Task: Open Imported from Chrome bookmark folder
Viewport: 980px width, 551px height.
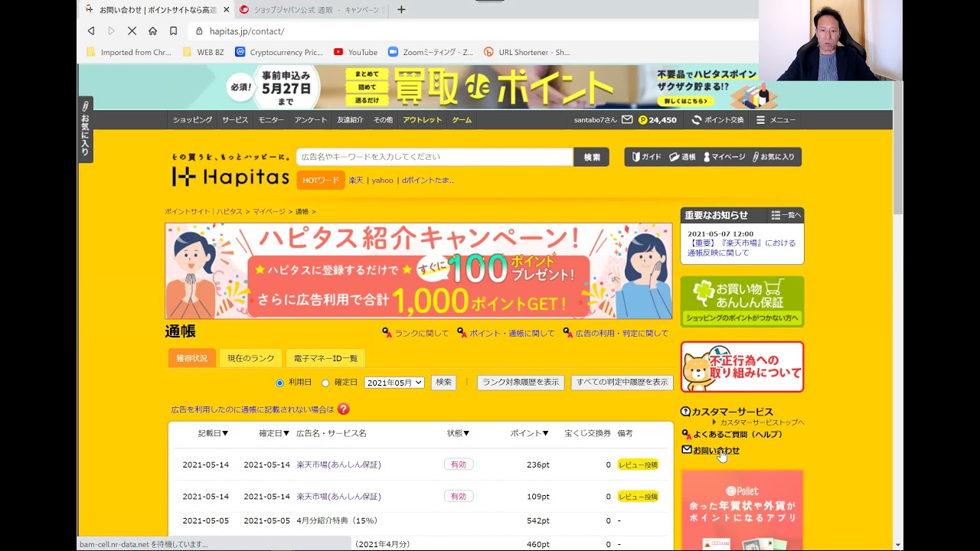Action: [x=129, y=52]
